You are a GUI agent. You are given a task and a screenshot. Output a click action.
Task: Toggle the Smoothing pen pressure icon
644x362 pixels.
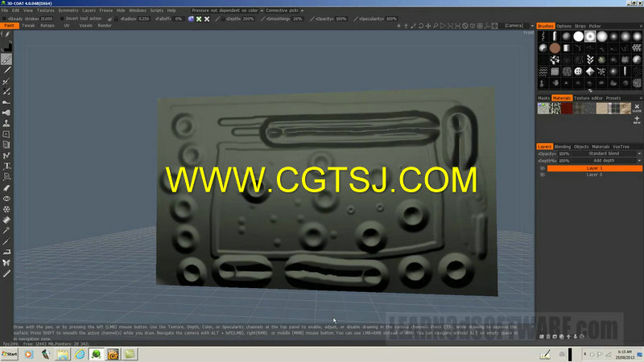click(262, 19)
